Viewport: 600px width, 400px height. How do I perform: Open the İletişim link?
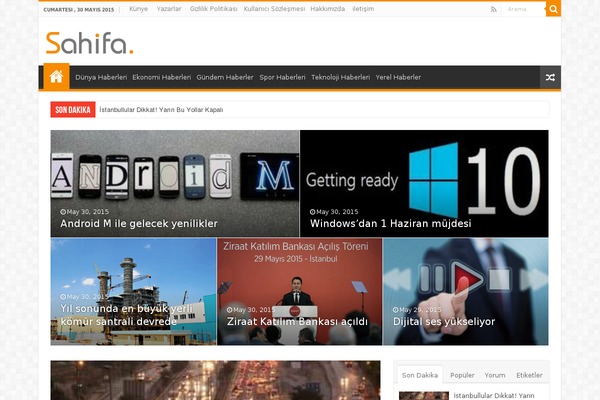pos(363,9)
